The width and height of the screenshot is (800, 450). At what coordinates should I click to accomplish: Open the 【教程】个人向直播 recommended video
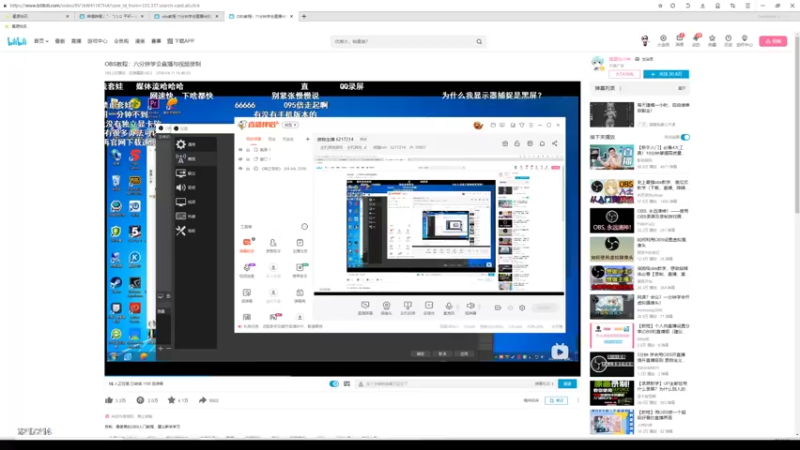612,335
